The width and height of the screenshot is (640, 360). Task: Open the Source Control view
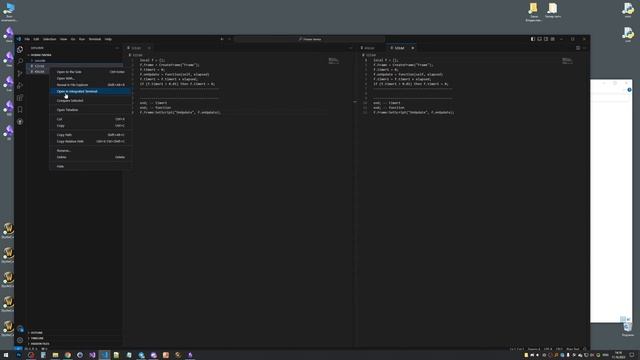20,73
